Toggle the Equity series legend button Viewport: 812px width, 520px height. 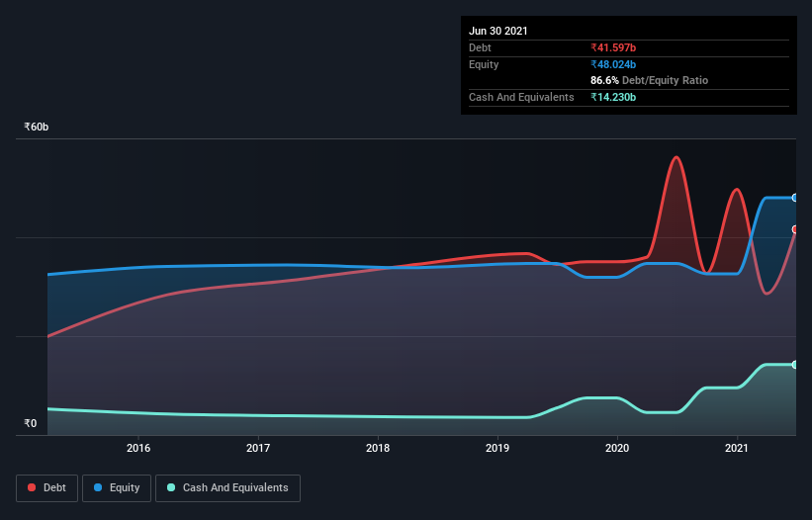point(117,488)
